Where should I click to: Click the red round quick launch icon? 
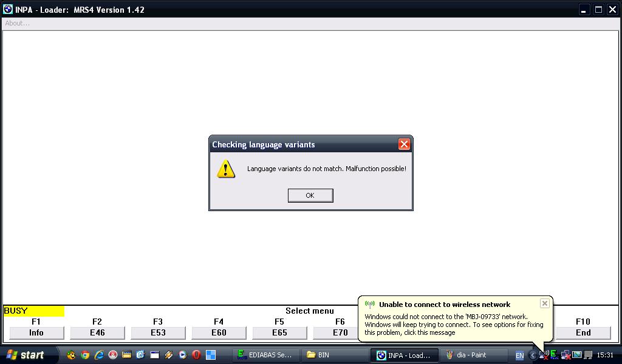click(x=112, y=355)
